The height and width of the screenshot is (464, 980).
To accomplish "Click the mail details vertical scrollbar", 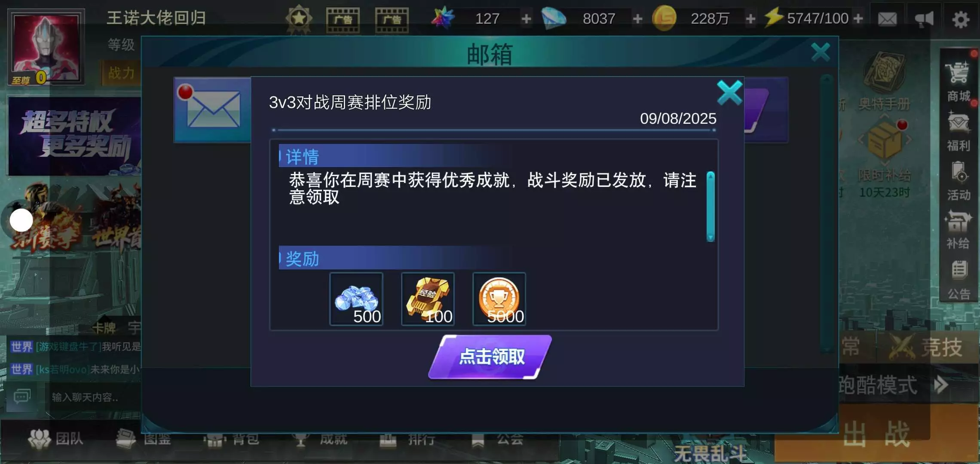I will (710, 207).
